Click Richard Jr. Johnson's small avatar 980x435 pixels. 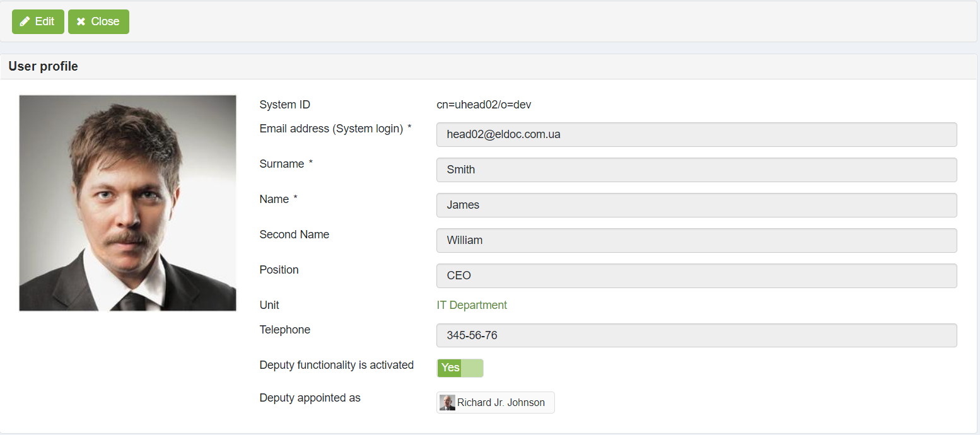pyautogui.click(x=447, y=403)
